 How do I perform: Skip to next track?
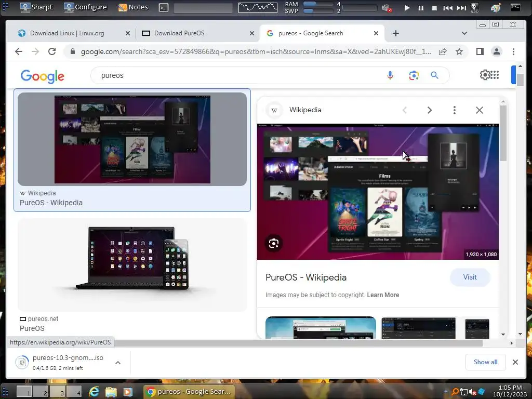point(461,8)
